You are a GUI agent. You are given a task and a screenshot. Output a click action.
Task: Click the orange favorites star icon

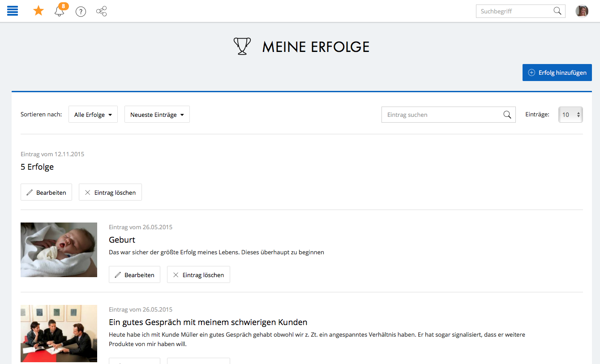[39, 11]
